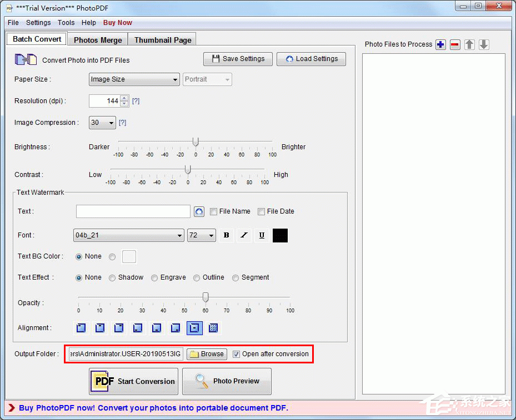The width and height of the screenshot is (516, 420).
Task: Open the Settings menu
Action: 38,23
